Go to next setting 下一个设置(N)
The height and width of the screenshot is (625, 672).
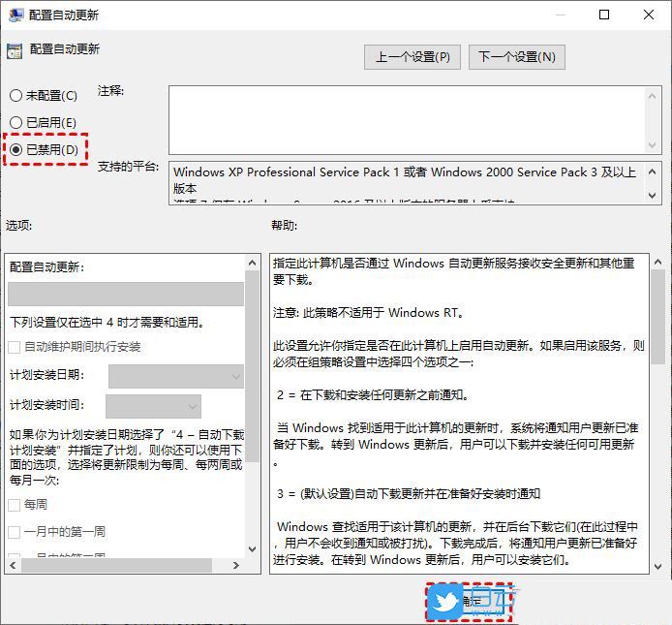coord(517,57)
